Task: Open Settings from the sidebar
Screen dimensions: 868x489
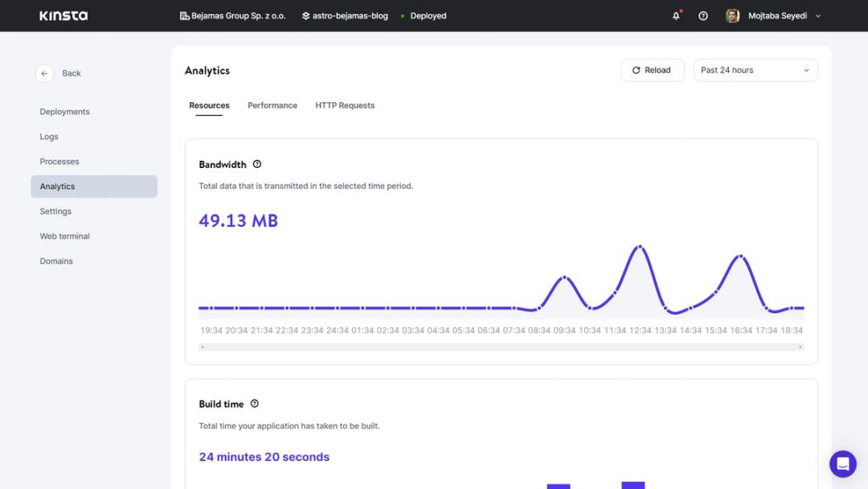Action: (55, 211)
